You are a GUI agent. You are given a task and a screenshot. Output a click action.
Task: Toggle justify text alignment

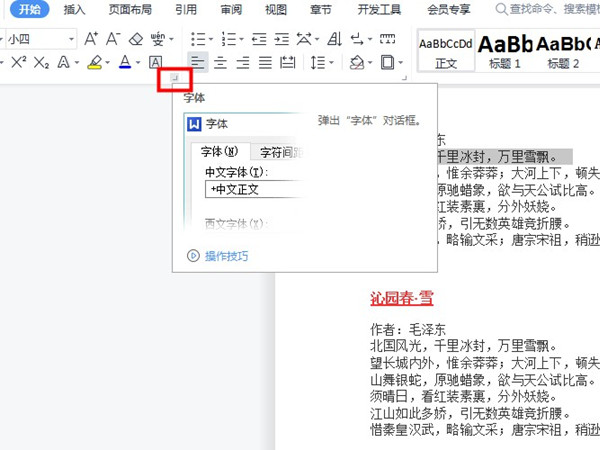point(265,63)
